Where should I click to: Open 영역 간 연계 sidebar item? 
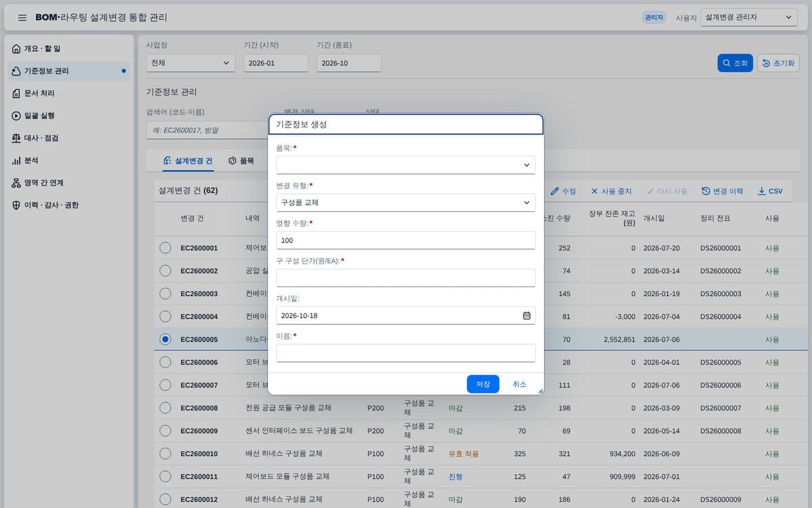69,183
